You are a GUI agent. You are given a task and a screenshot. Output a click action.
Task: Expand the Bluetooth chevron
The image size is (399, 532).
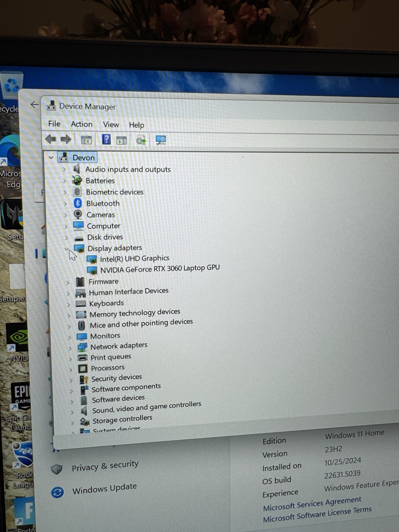tap(66, 203)
